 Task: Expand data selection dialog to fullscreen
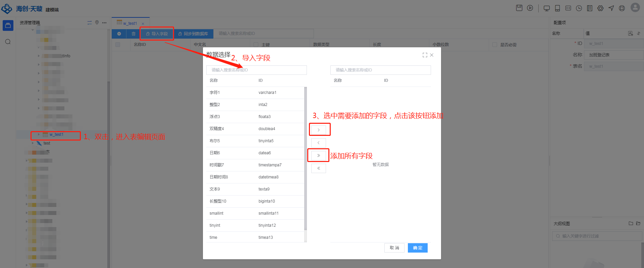pyautogui.click(x=425, y=55)
